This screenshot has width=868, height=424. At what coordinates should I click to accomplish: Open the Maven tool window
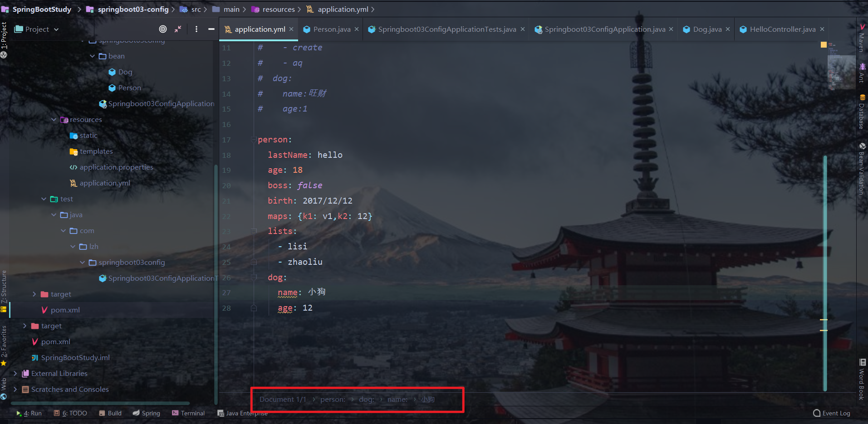[x=862, y=38]
